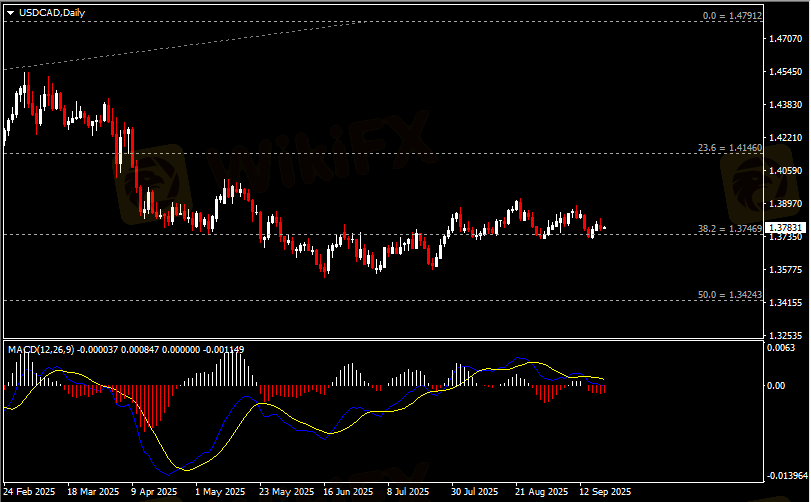This screenshot has width=811, height=502.
Task: Click price scale value 1.40590
Action: click(786, 171)
